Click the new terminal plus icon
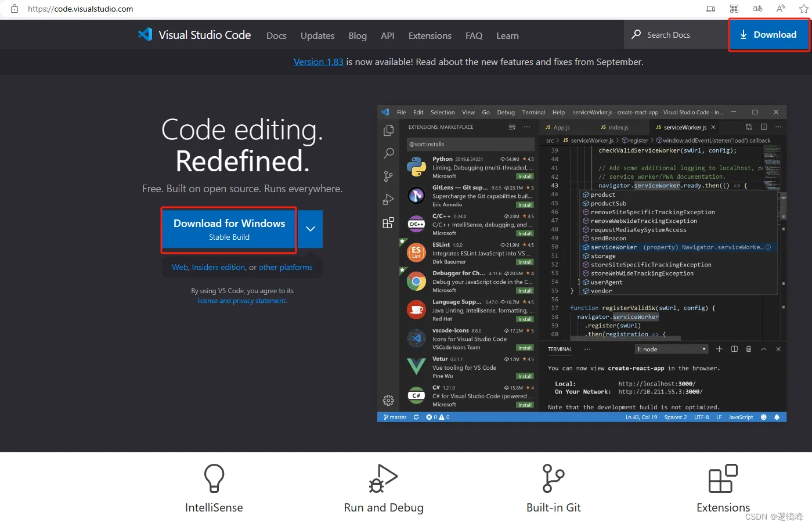 (719, 349)
